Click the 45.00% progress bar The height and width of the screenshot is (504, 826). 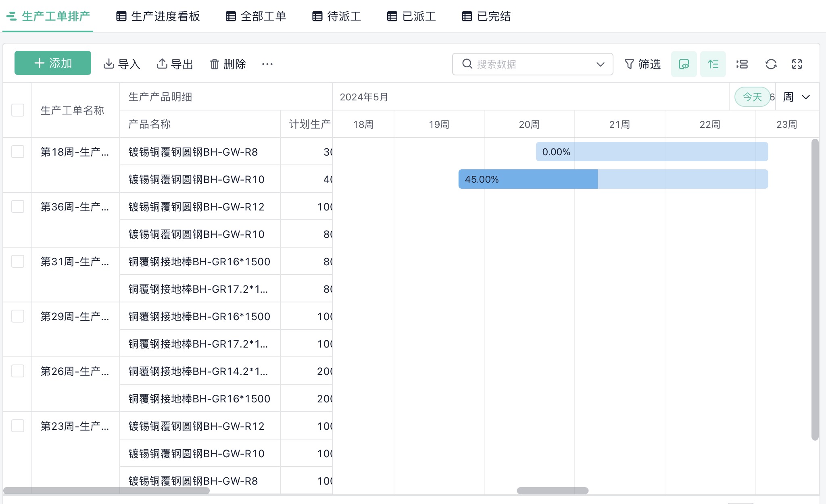pos(528,179)
